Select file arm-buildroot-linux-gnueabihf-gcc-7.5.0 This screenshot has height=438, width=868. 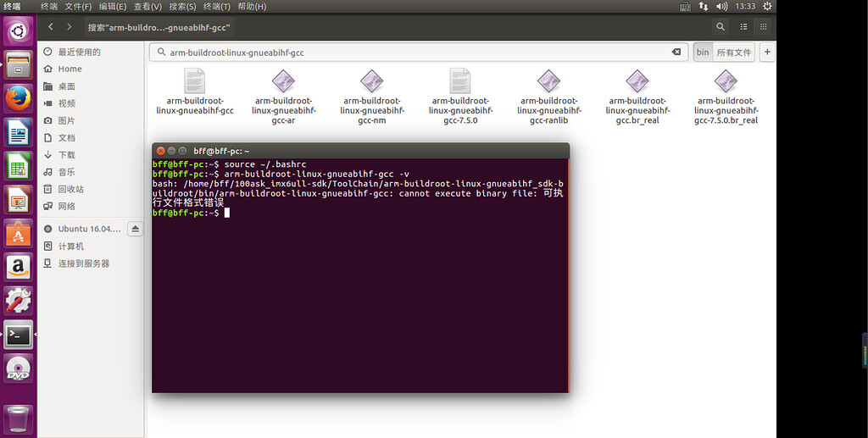click(x=460, y=97)
